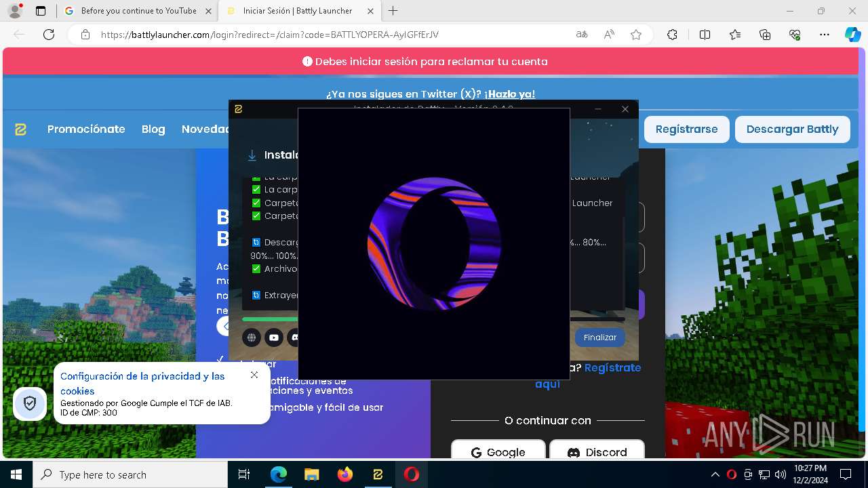Open the installer YouTube icon
The width and height of the screenshot is (868, 488).
click(x=274, y=338)
